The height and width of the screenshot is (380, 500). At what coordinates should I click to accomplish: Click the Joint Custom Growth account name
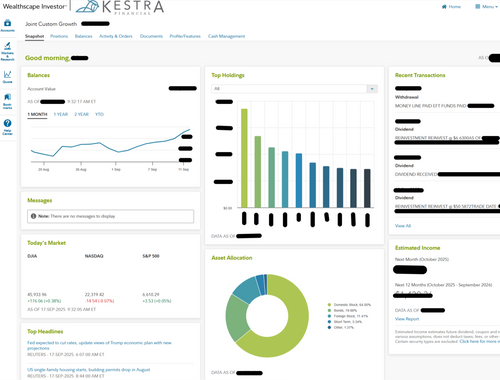point(51,24)
